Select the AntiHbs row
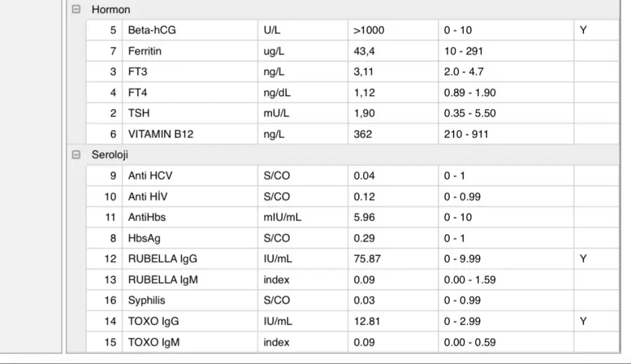 147,217
